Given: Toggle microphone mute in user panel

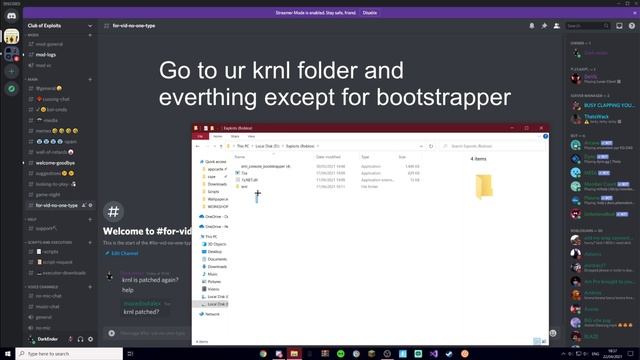Looking at the screenshot, I should 71,339.
